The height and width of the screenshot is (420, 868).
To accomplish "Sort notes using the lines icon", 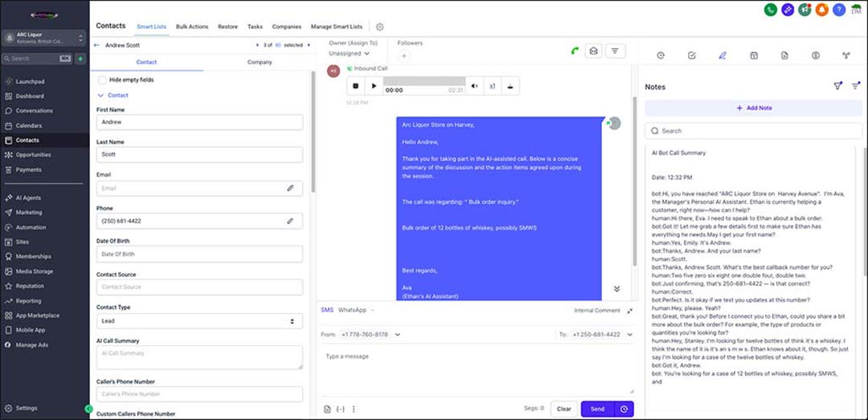I will coord(856,86).
